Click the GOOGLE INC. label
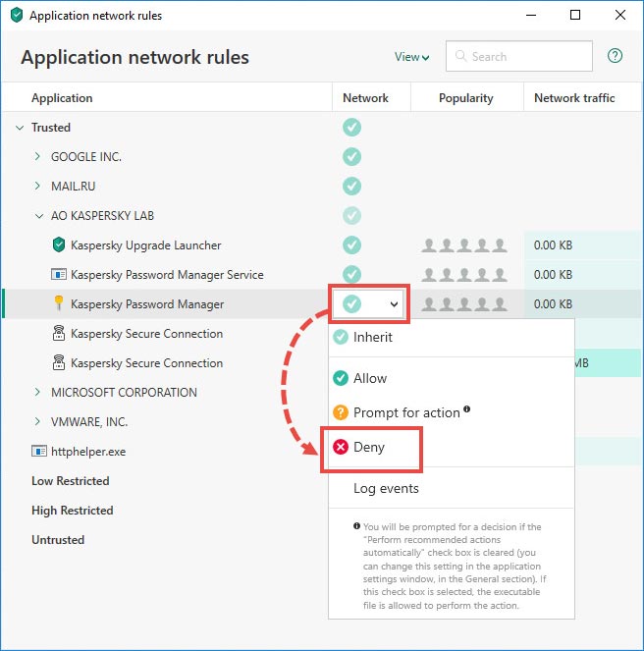This screenshot has height=651, width=644. [x=86, y=156]
